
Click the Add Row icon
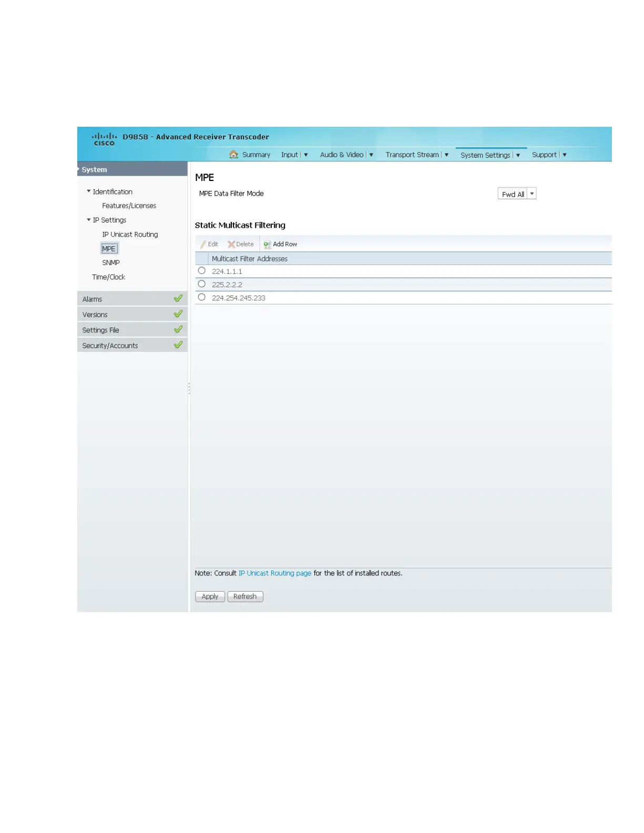pyautogui.click(x=267, y=245)
